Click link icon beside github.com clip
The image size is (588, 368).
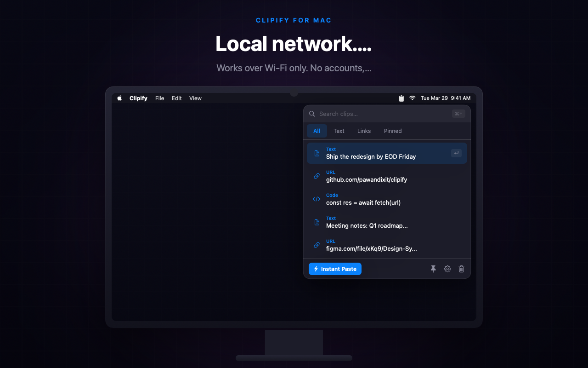[x=317, y=176]
